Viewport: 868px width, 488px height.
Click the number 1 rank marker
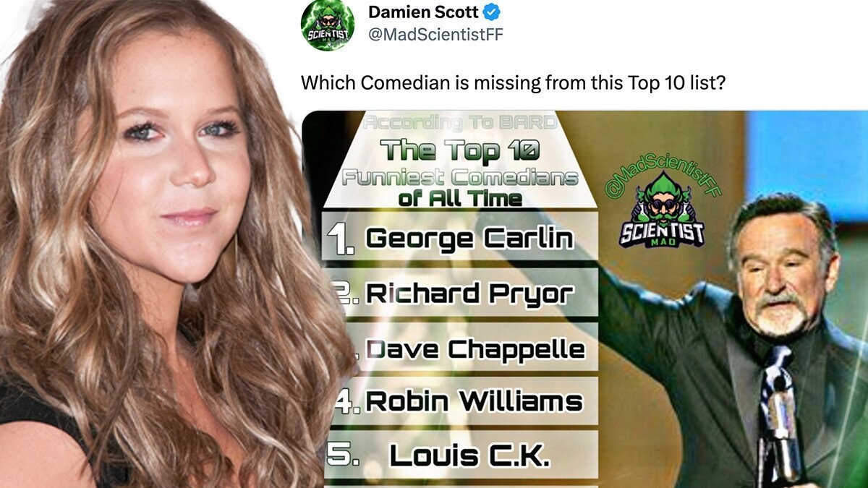click(x=341, y=239)
